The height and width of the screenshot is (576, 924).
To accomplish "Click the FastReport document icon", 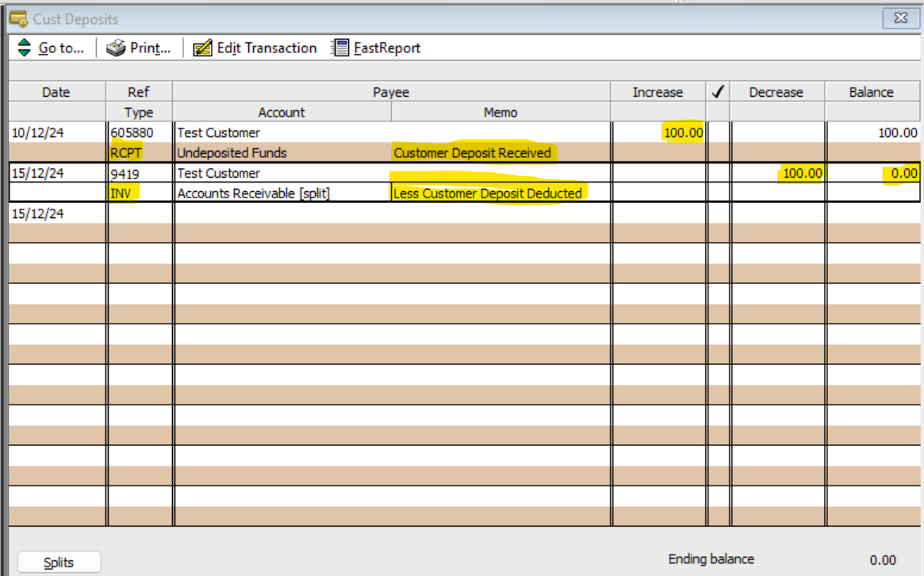I will pos(340,48).
